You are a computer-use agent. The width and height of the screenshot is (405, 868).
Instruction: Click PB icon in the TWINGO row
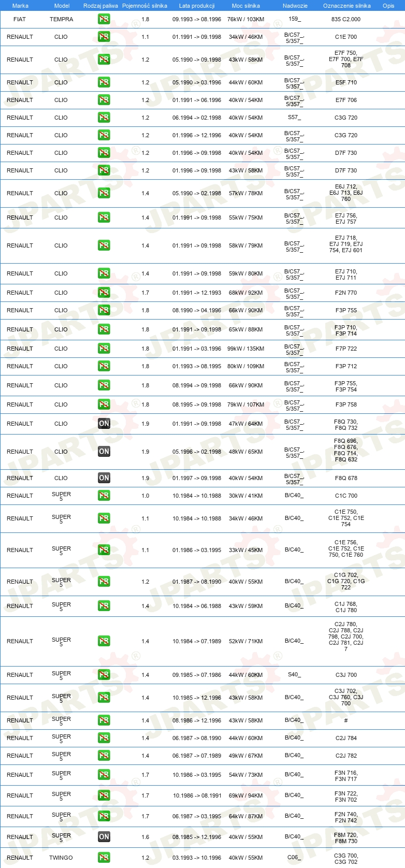point(104,858)
